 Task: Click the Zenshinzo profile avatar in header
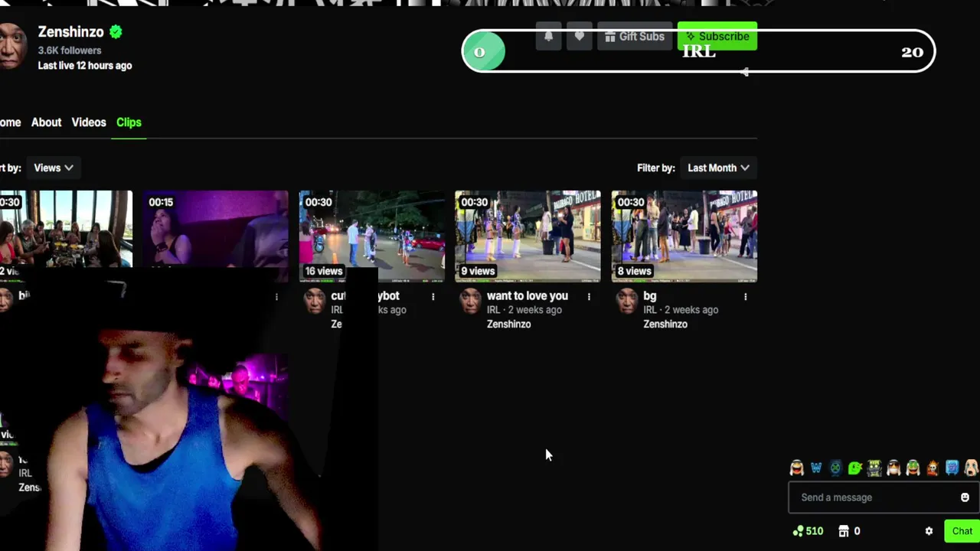point(13,46)
